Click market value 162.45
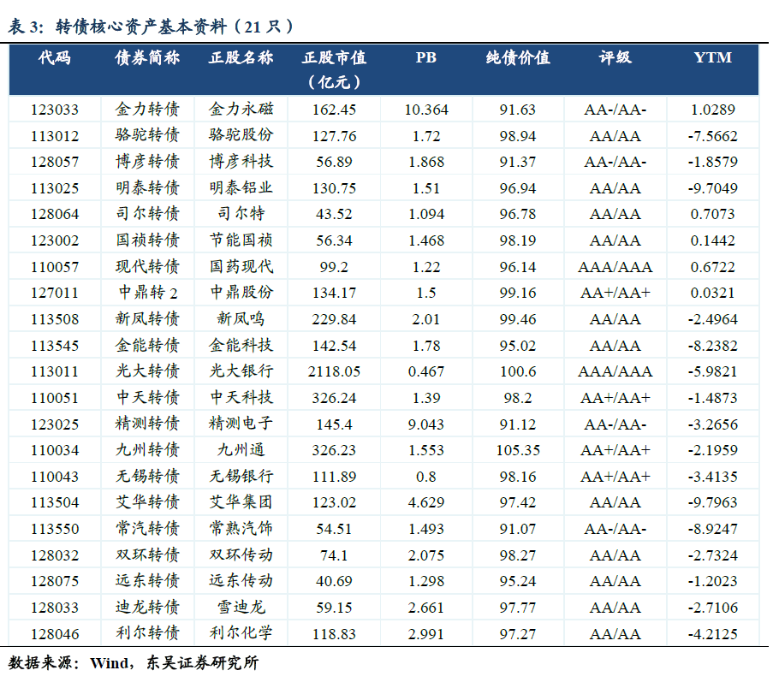The width and height of the screenshot is (773, 700). (x=334, y=110)
